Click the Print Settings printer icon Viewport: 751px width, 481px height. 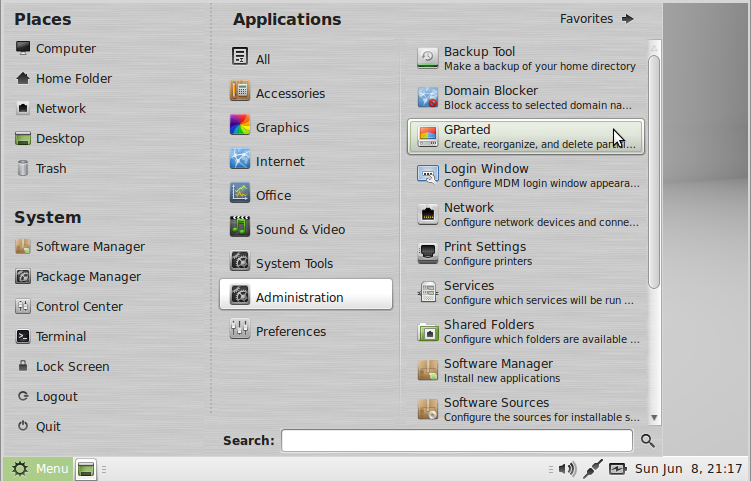click(x=427, y=253)
